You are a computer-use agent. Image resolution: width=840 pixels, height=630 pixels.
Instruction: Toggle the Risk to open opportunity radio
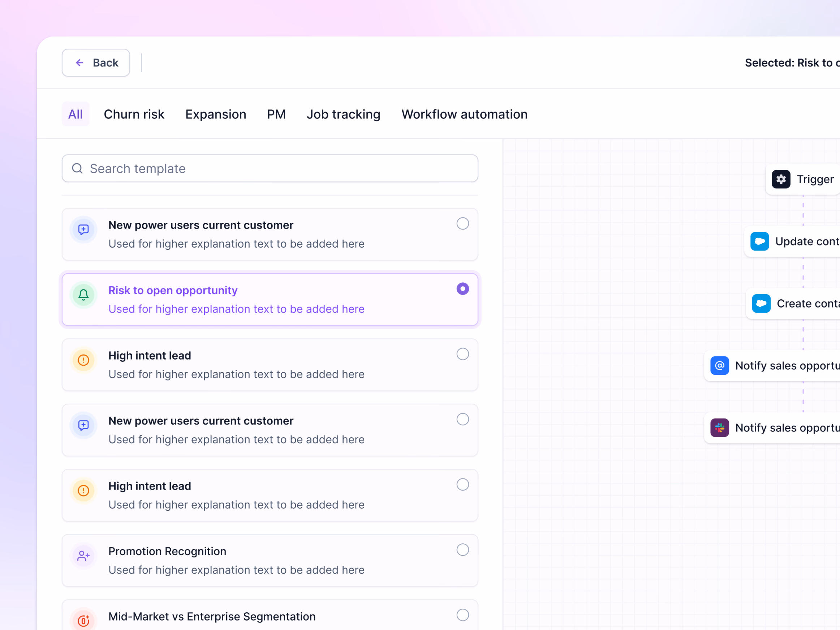click(x=462, y=289)
